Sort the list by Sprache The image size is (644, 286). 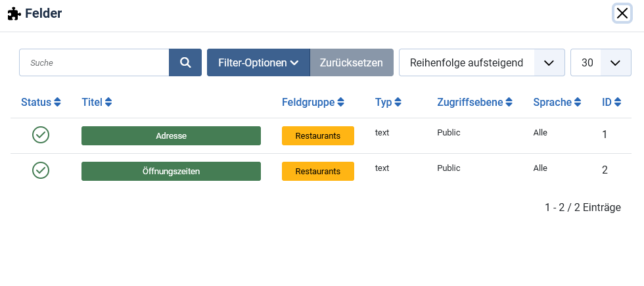[557, 102]
